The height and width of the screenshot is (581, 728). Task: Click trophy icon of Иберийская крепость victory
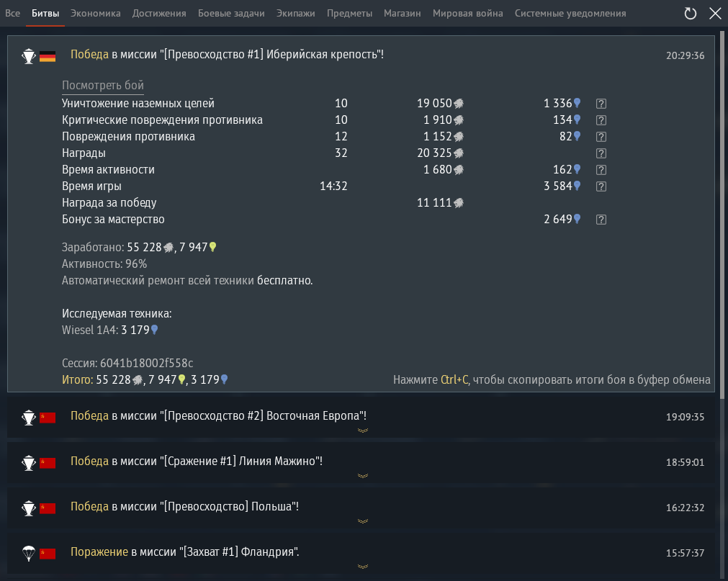29,56
